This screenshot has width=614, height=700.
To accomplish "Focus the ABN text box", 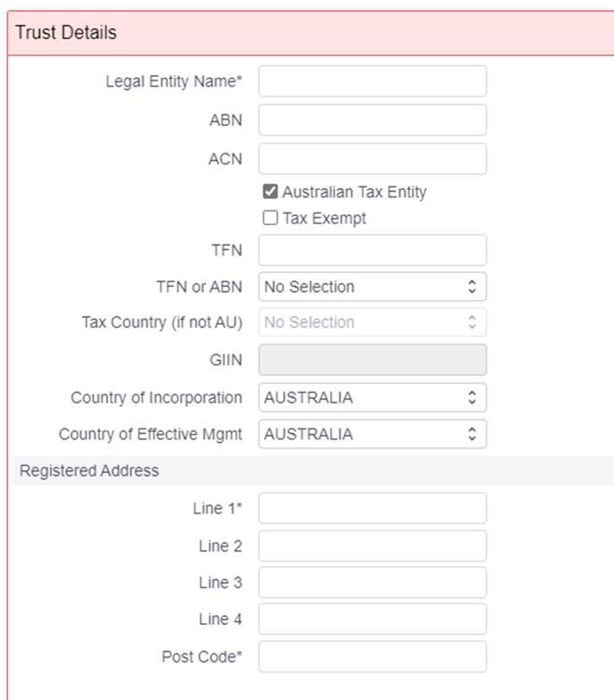I will point(373,120).
